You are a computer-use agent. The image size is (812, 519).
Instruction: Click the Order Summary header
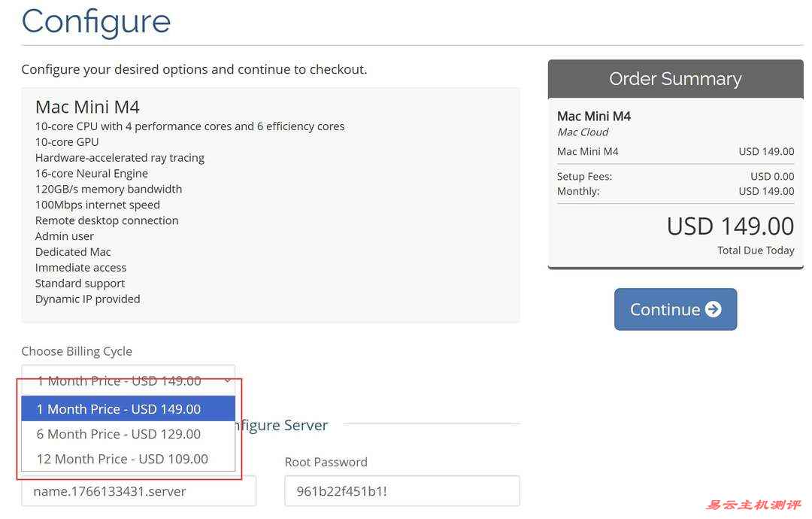[x=675, y=79]
